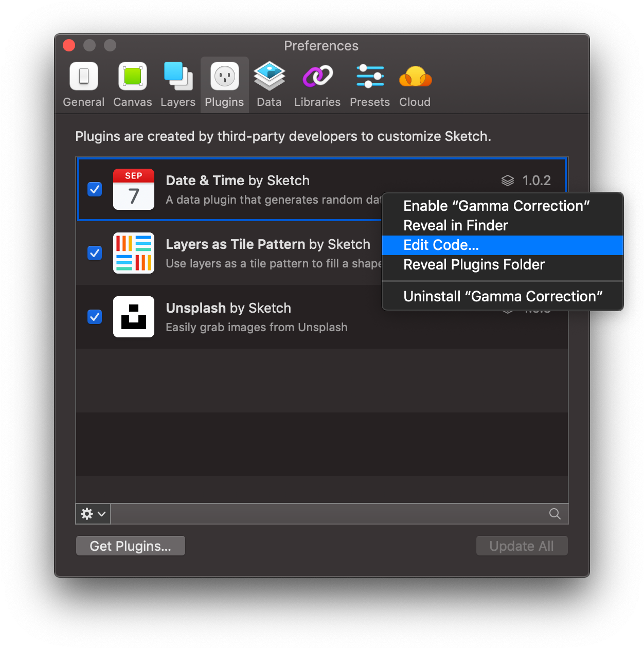Choose Edit Code… from context menu
The width and height of the screenshot is (644, 648).
[441, 245]
